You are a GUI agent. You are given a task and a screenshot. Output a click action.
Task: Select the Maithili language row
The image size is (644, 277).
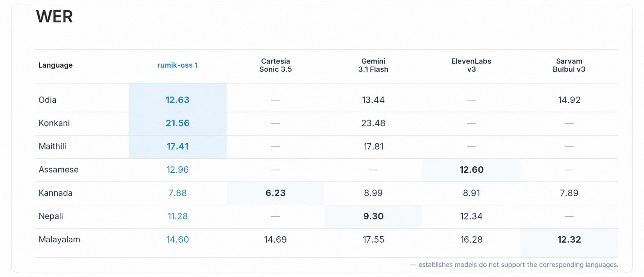[x=327, y=147]
